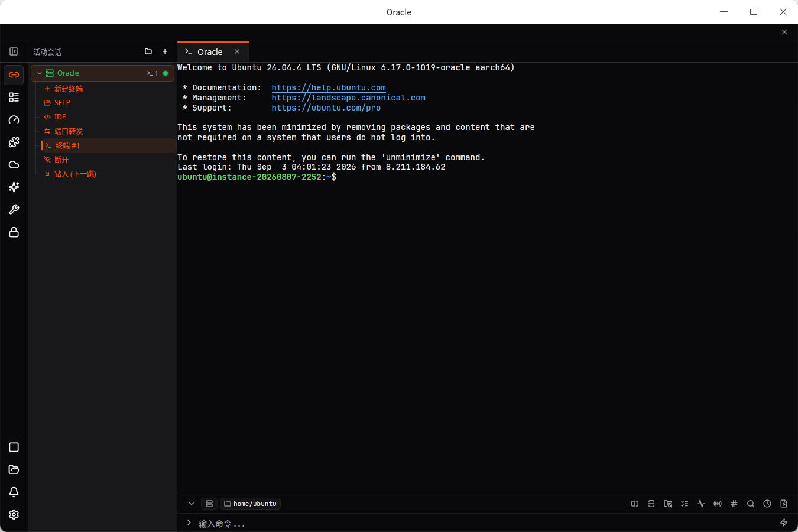This screenshot has height=532, width=798.
Task: Click the folder icon beside 活动会话
Action: coord(148,51)
